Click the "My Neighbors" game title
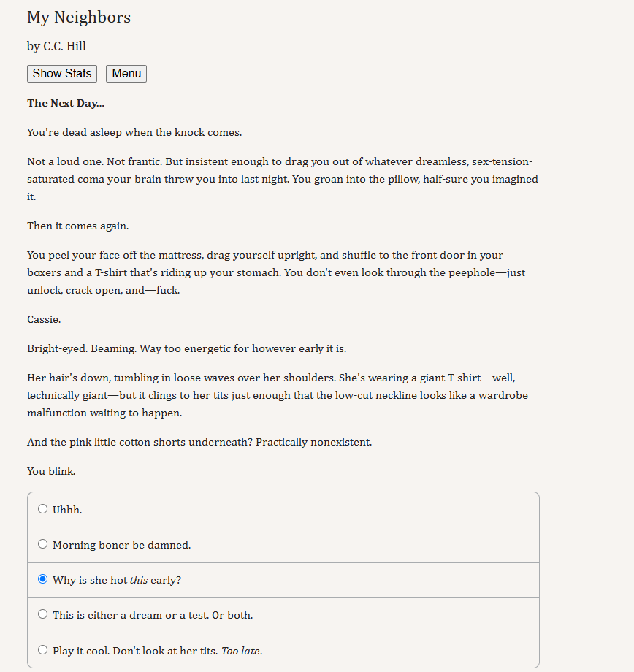 click(x=79, y=18)
